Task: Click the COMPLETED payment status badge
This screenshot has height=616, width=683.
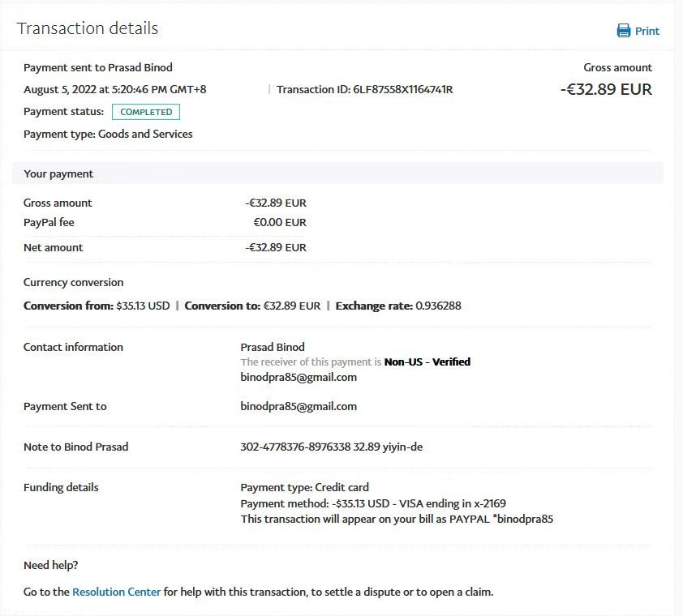Action: tap(146, 112)
